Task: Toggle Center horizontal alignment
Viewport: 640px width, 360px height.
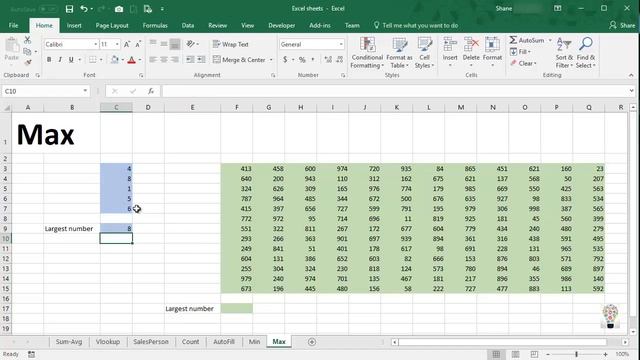Action: click(x=164, y=60)
